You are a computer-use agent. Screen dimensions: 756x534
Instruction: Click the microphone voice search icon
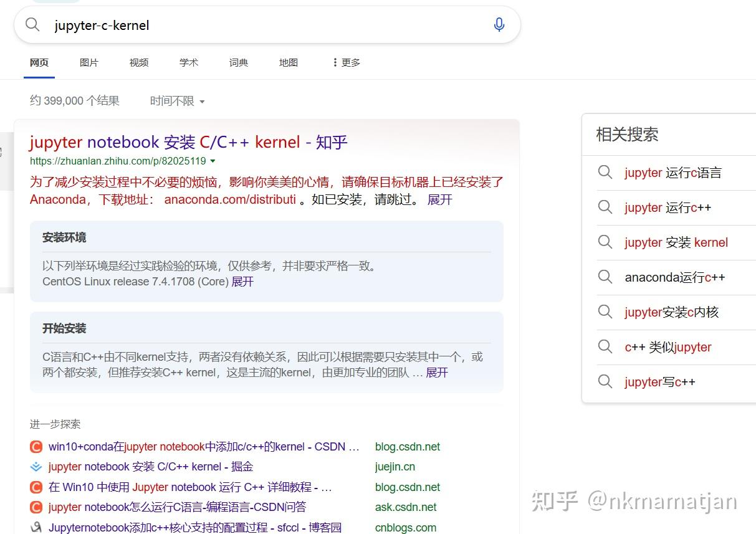coord(499,24)
